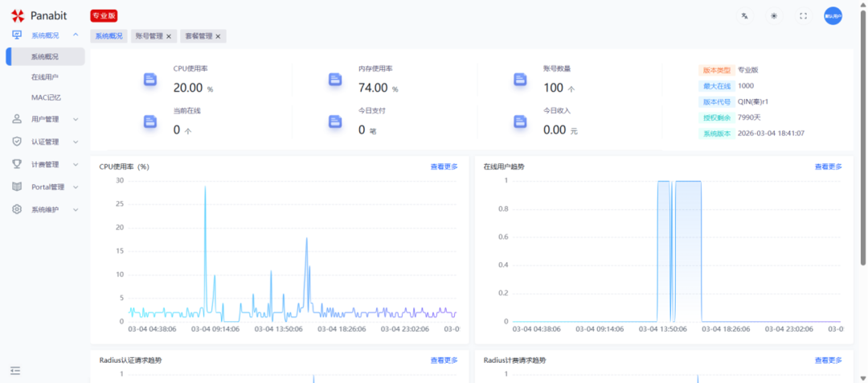The width and height of the screenshot is (868, 383).
Task: Click the 认证管理 shield icon
Action: 17,142
